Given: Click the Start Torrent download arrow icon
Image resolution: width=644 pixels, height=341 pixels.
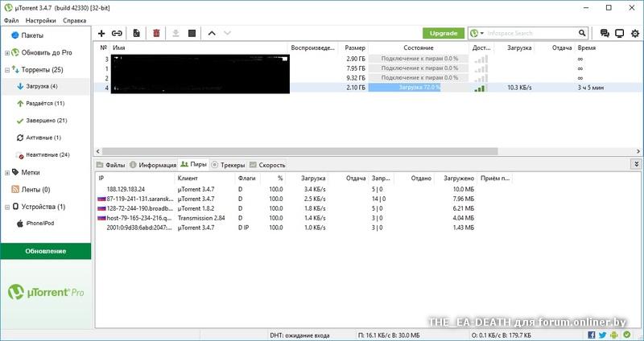Looking at the screenshot, I should click(x=175, y=33).
